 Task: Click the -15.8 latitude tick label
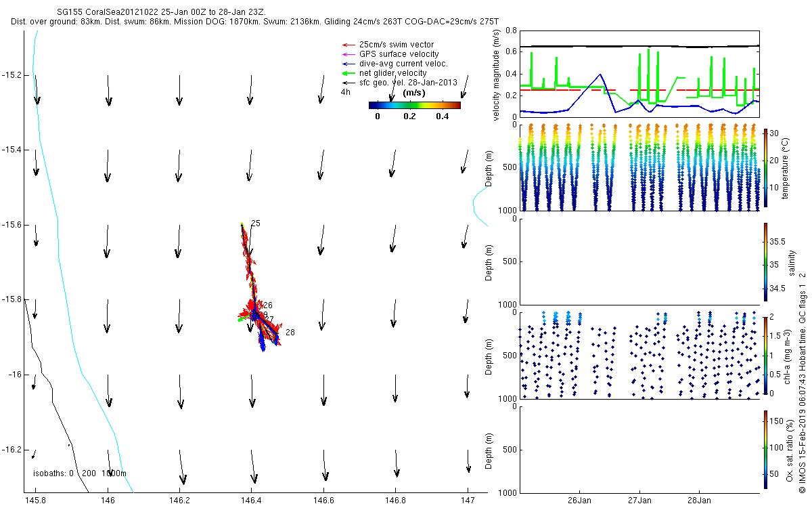(12, 299)
